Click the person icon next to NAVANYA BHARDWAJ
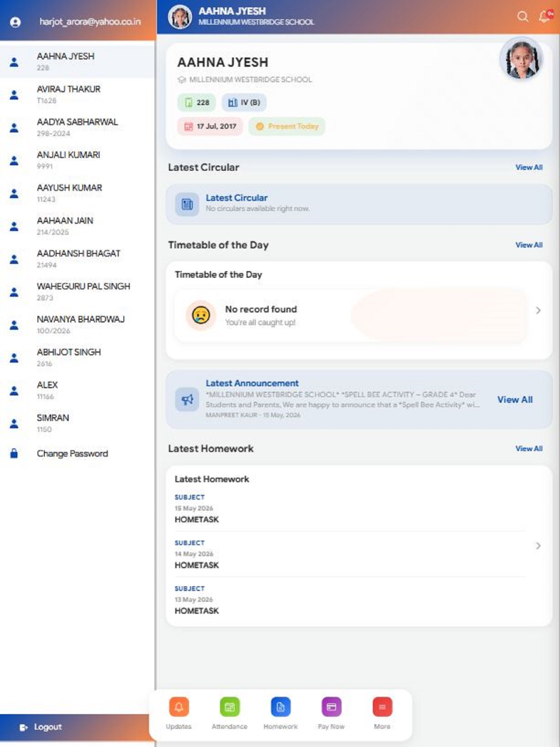 [x=14, y=325]
